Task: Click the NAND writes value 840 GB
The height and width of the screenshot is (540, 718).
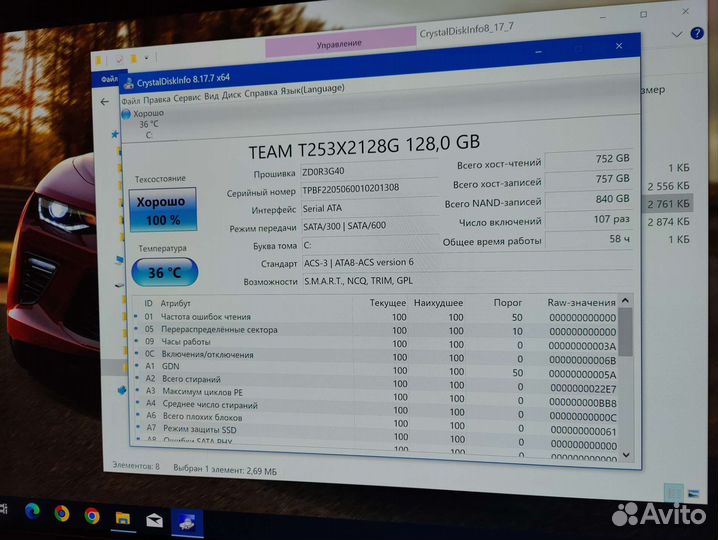Action: pos(589,199)
